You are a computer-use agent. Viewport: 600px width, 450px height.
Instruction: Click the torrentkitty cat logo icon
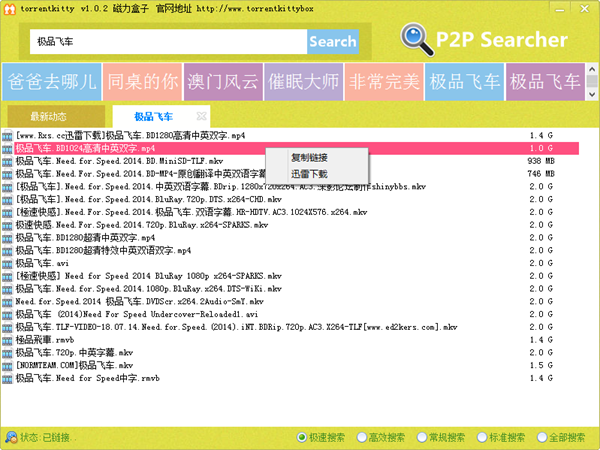(9, 9)
